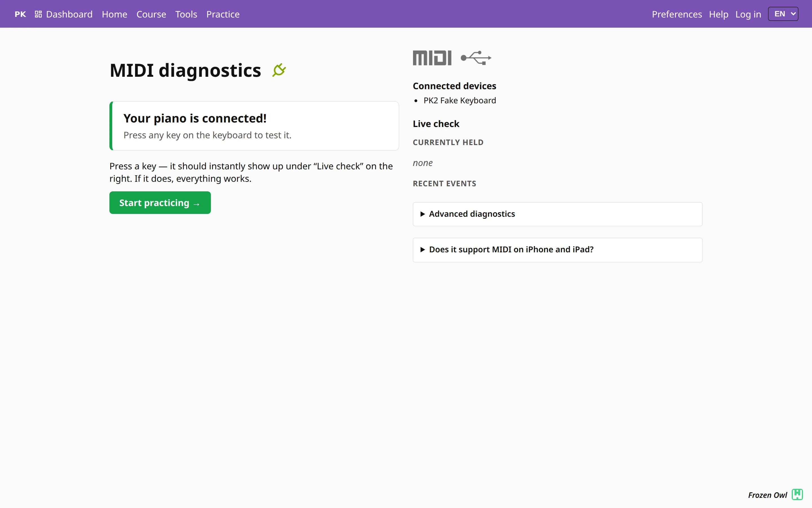This screenshot has width=812, height=508.
Task: Click the PK logo in the navbar
Action: coord(21,14)
